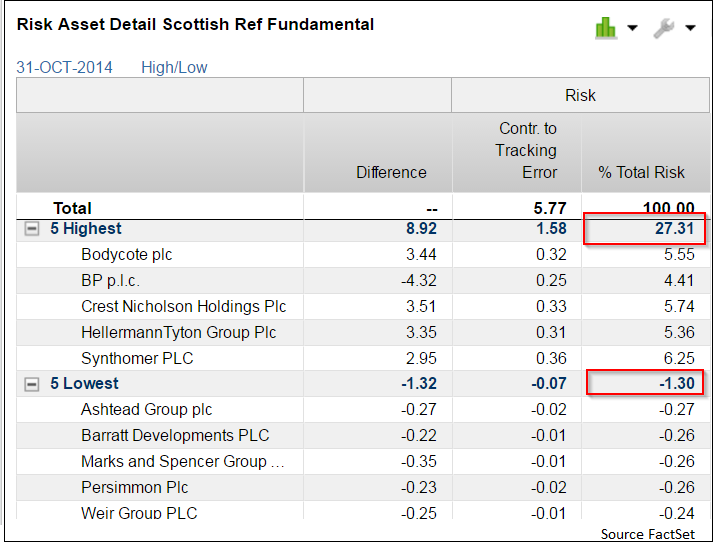Click the wrench settings icon
This screenshot has width=713, height=543.
(x=663, y=28)
